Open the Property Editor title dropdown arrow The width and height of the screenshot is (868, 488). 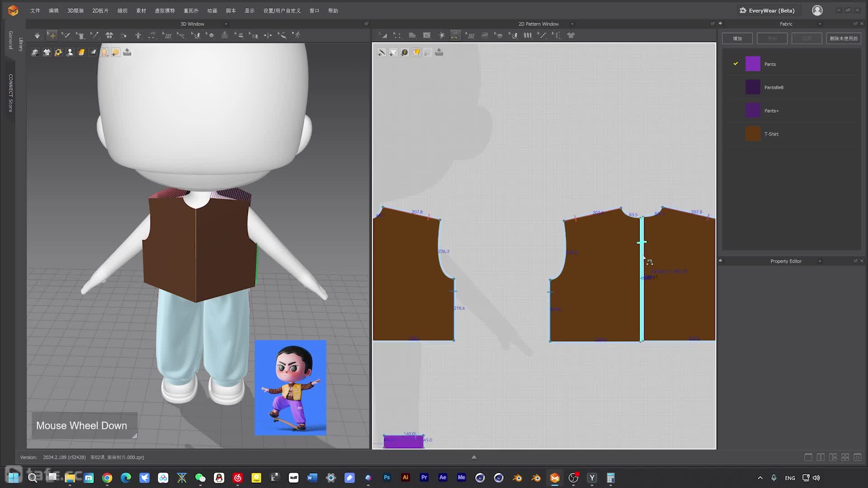[x=820, y=261]
